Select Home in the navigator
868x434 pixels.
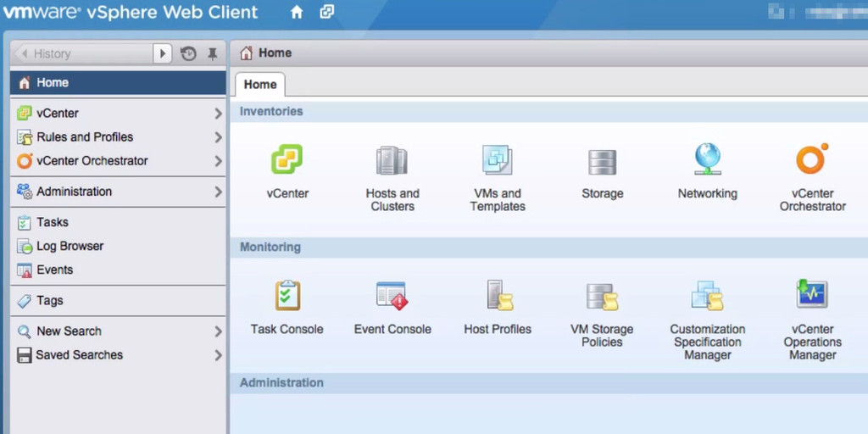pyautogui.click(x=118, y=82)
